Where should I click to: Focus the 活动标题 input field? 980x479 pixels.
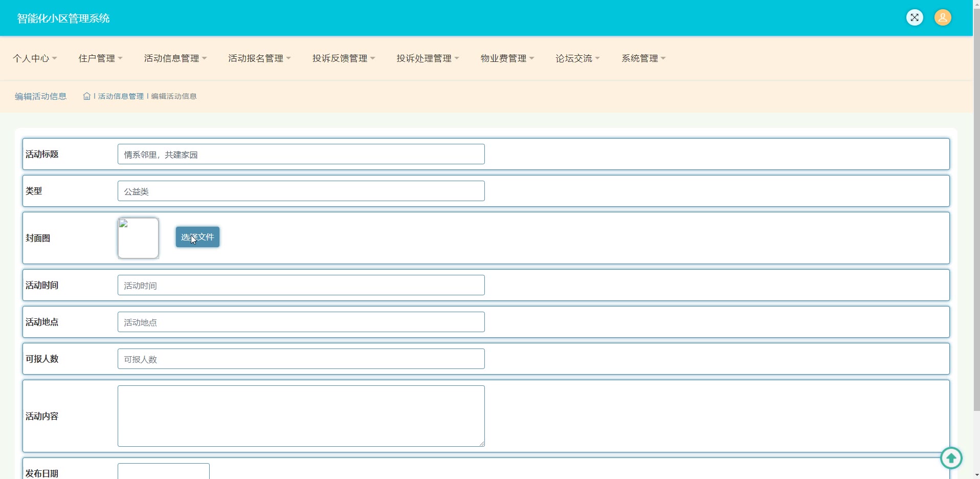(301, 154)
